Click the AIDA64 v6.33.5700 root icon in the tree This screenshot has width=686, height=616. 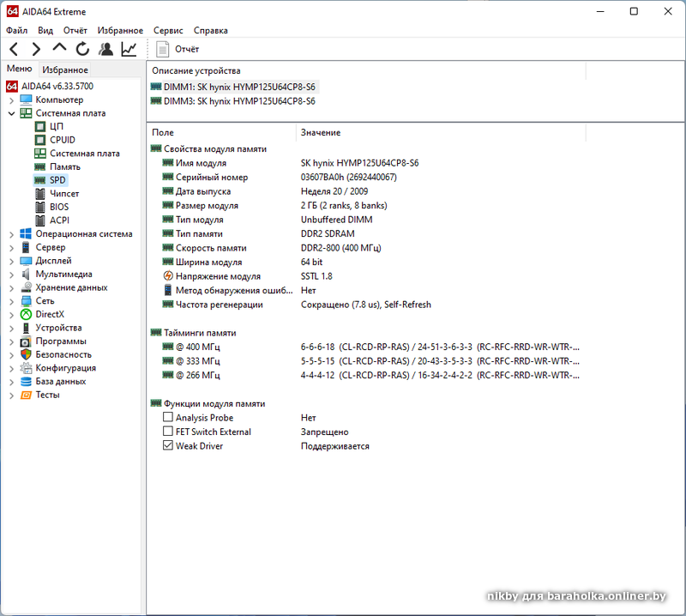coord(12,87)
